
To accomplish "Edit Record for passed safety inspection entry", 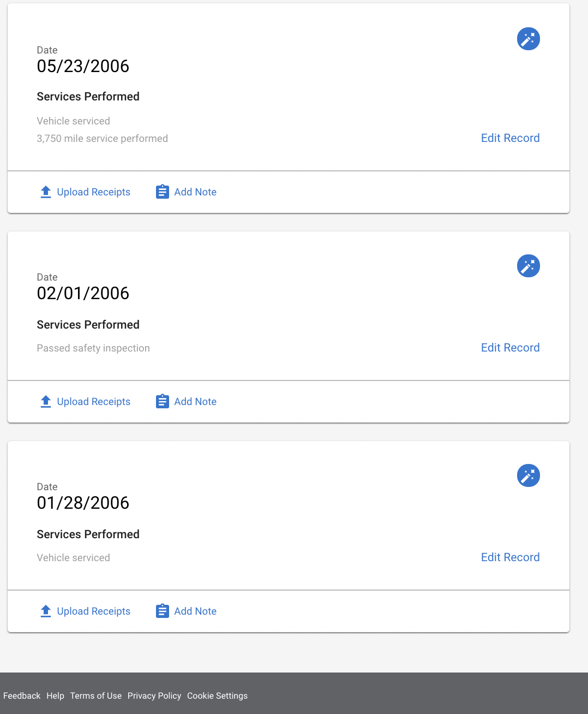I will pos(510,348).
